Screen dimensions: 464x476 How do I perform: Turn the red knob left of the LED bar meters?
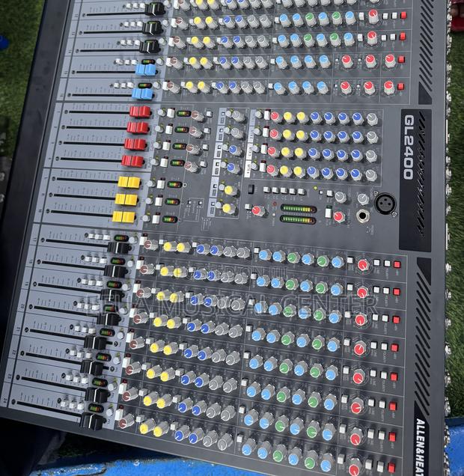[258, 210]
